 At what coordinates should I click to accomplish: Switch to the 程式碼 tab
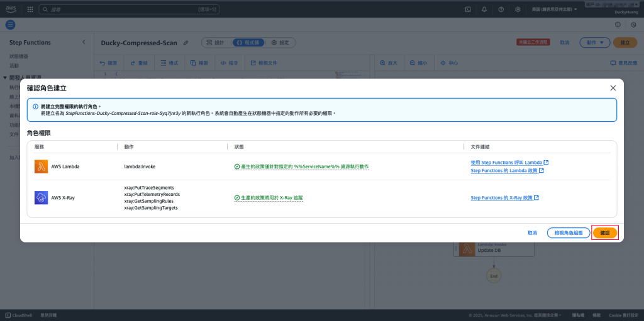tap(248, 42)
